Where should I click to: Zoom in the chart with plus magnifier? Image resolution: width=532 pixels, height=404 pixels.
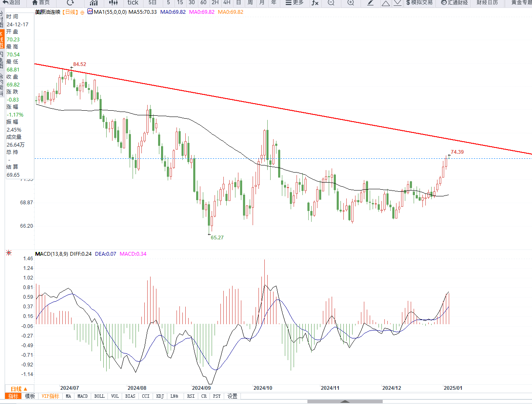tap(350, 3)
